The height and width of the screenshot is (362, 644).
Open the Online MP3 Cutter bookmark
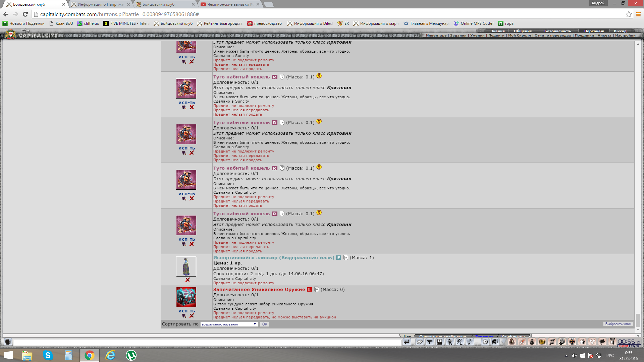[474, 23]
